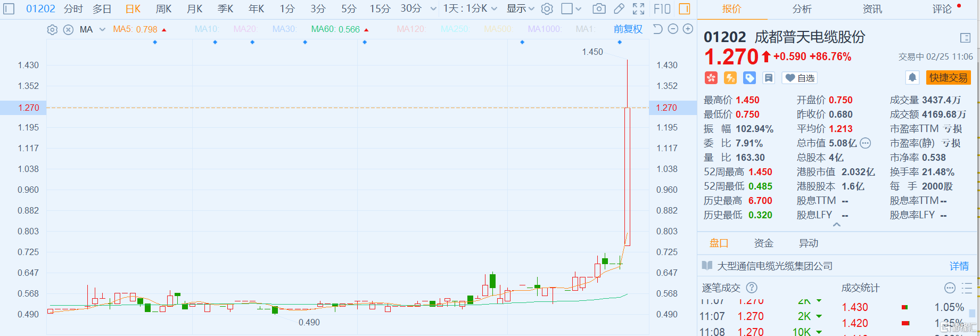Click the F10 company info icon
The image size is (980, 336).
[x=662, y=9]
